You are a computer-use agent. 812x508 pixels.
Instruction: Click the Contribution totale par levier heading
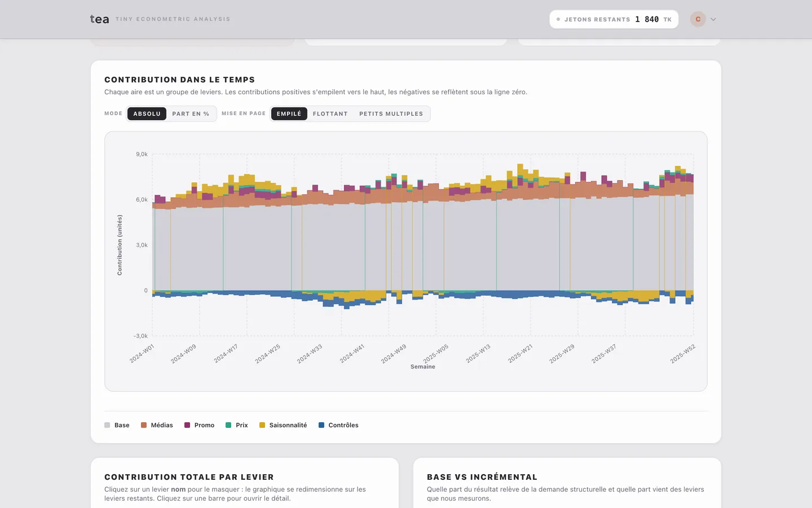(x=189, y=477)
